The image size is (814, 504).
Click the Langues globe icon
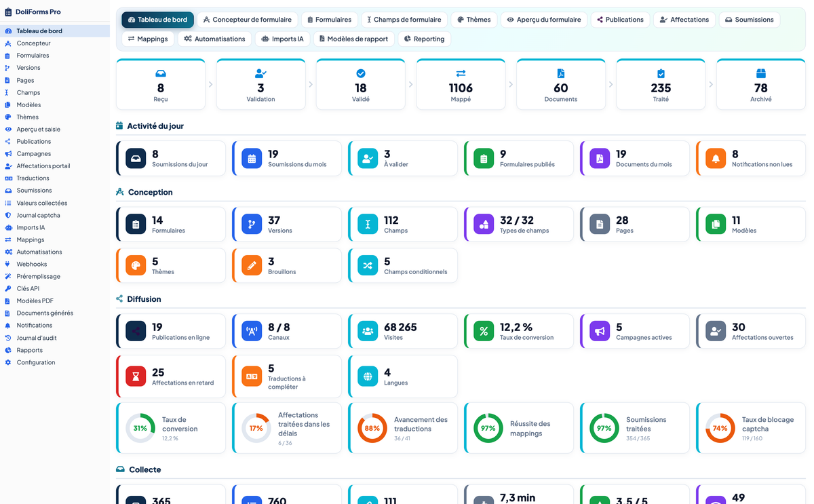click(368, 376)
